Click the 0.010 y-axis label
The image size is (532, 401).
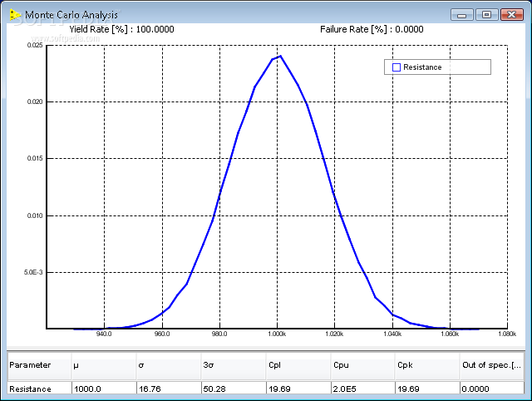(35, 216)
